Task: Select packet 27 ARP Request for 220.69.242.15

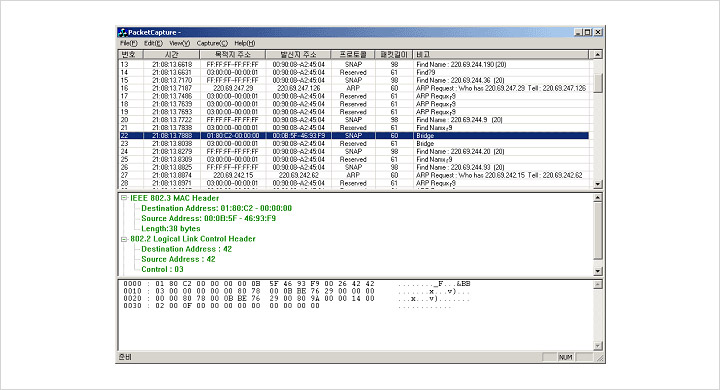Action: pos(354,175)
